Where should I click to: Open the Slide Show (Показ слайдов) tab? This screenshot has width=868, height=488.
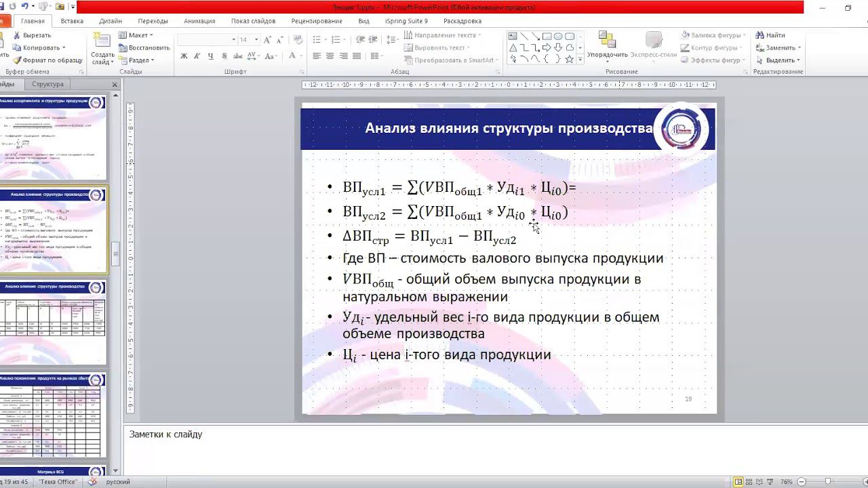click(253, 21)
